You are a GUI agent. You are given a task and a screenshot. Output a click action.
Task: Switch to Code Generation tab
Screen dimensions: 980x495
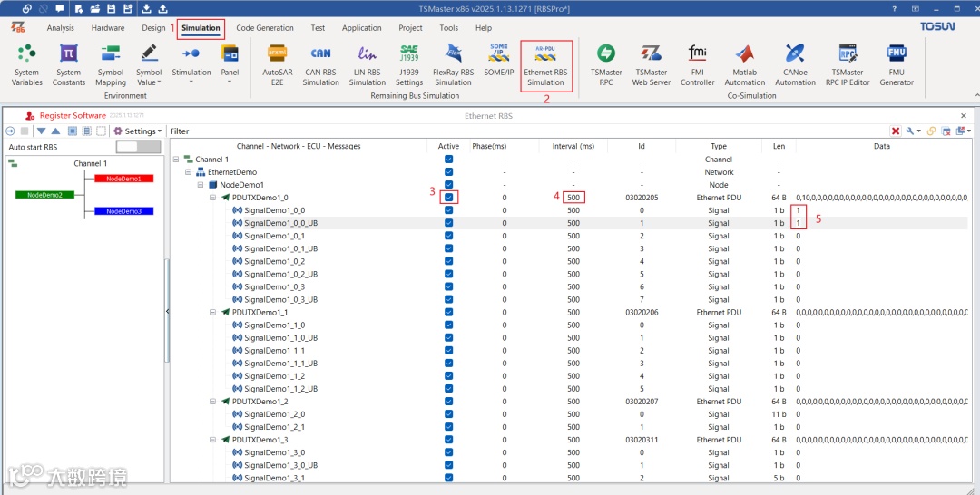(264, 28)
